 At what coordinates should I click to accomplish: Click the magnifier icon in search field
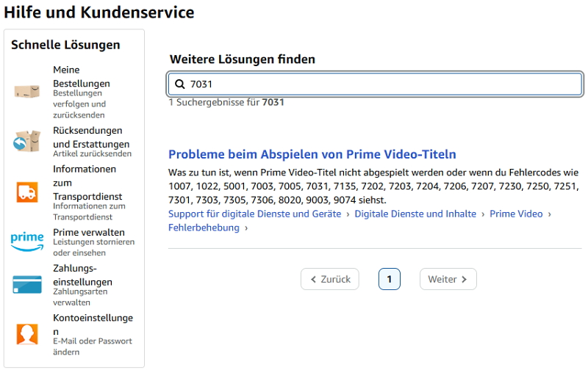click(180, 84)
